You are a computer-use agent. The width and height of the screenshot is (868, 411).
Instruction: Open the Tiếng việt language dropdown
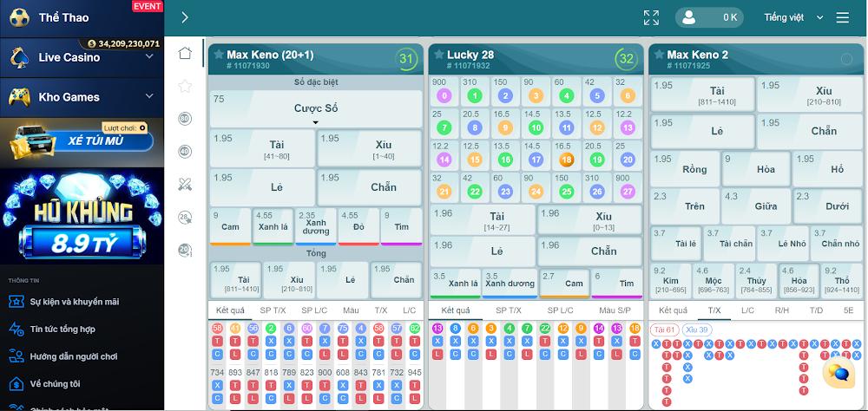(790, 17)
